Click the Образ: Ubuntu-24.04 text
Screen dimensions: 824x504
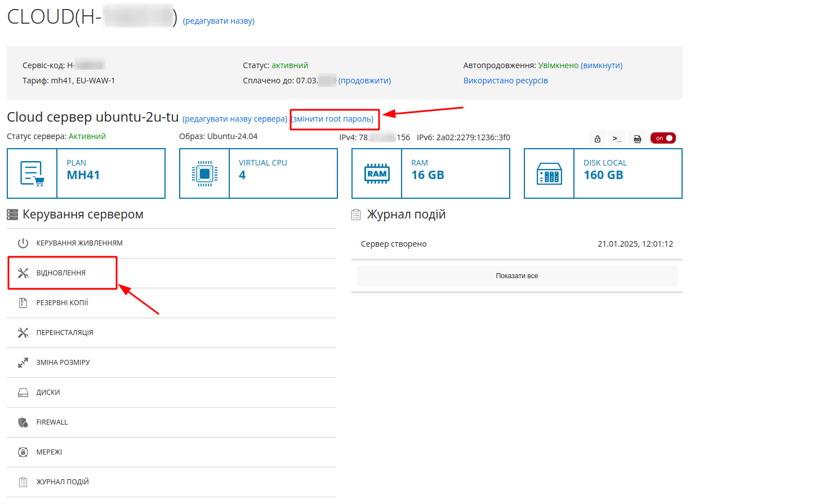tap(219, 136)
